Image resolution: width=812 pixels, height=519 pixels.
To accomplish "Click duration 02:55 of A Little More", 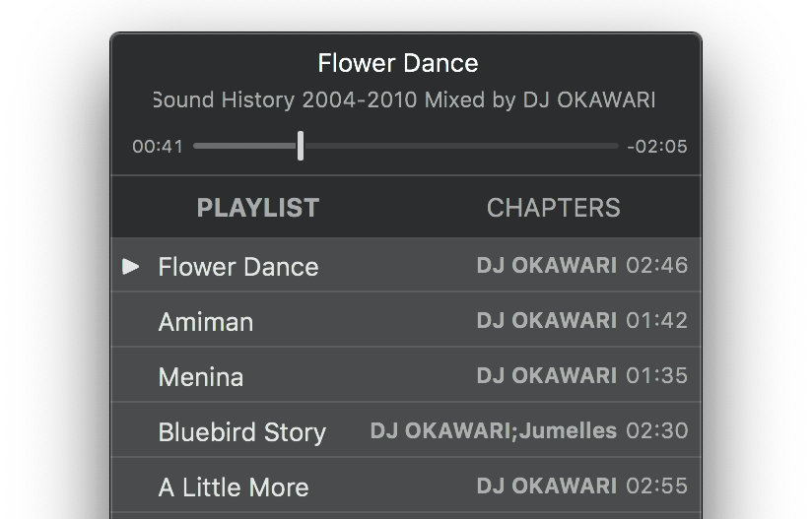I will pos(656,486).
